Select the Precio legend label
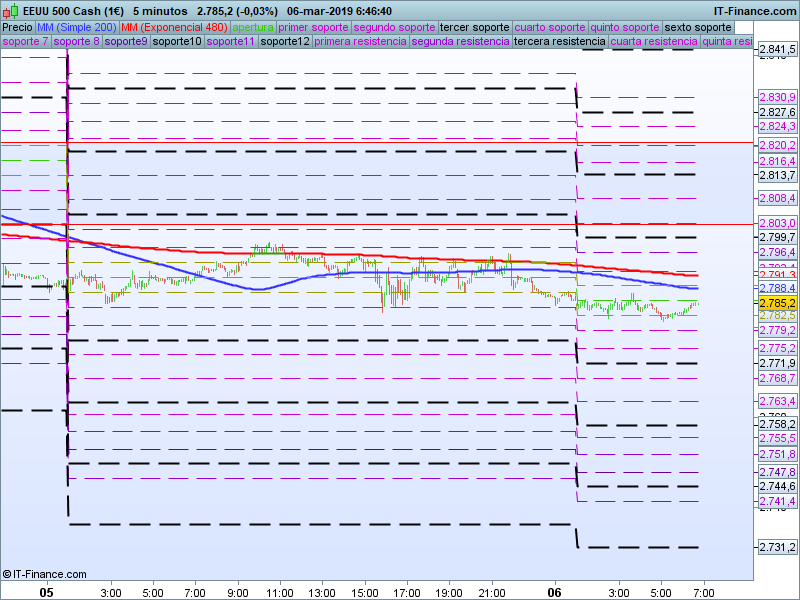Image resolution: width=800 pixels, height=600 pixels. click(17, 27)
